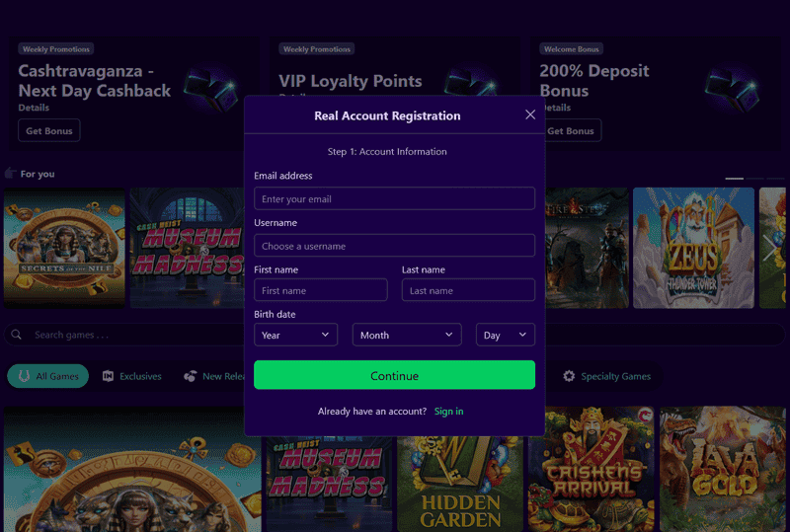Image resolution: width=790 pixels, height=532 pixels.
Task: Click the Email address input field
Action: (394, 198)
